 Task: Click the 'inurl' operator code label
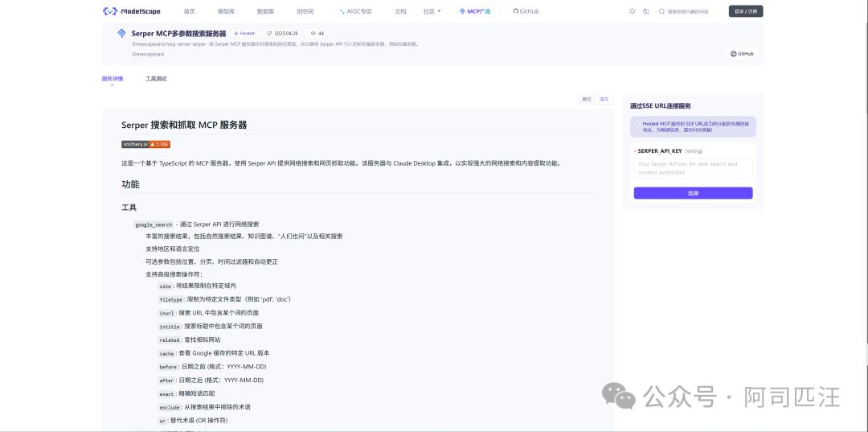(x=166, y=313)
